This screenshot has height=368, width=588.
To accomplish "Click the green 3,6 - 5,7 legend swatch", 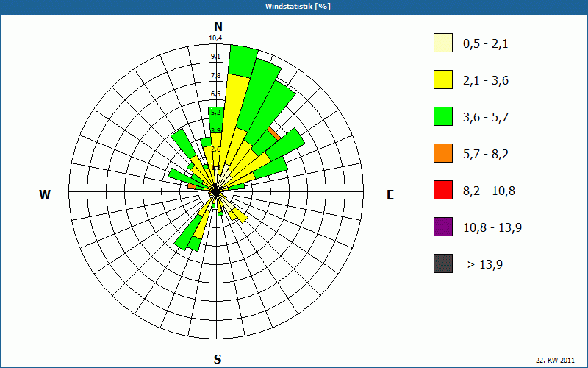I will pyautogui.click(x=443, y=116).
